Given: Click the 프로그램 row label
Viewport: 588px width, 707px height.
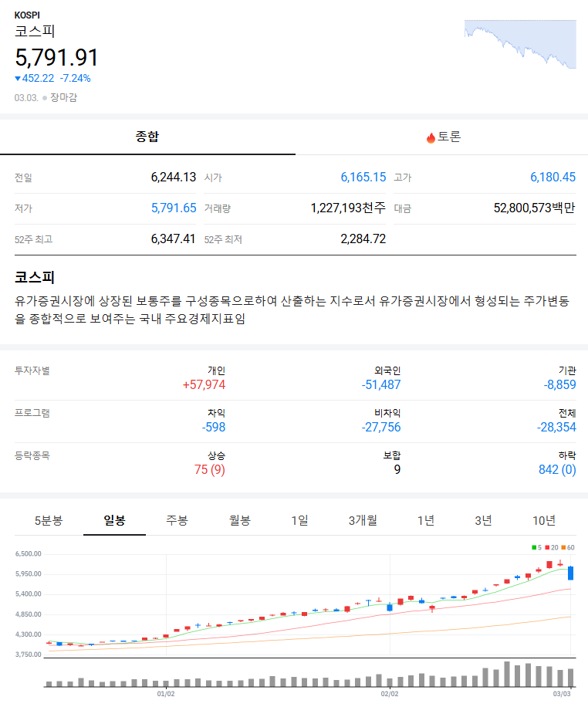Looking at the screenshot, I should [x=32, y=413].
